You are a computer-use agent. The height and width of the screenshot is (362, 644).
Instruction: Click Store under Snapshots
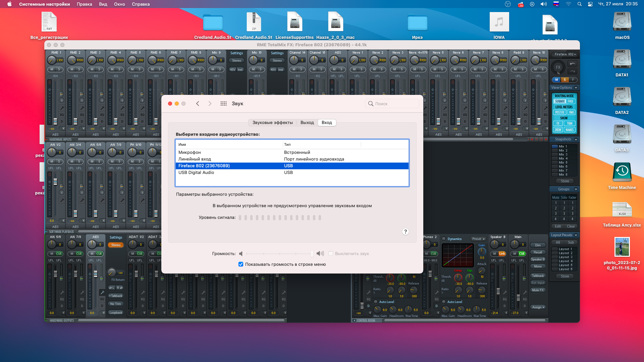click(565, 181)
